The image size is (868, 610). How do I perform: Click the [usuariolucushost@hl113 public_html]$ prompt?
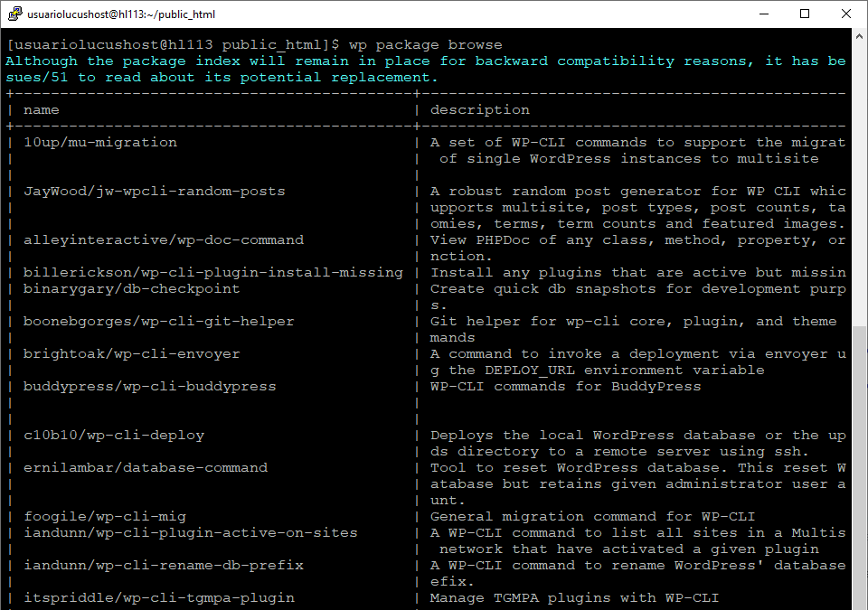point(173,45)
